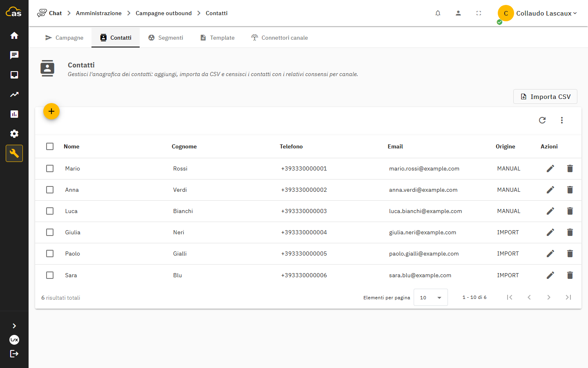
Task: Sort by the Cognome column header
Action: [x=184, y=146]
